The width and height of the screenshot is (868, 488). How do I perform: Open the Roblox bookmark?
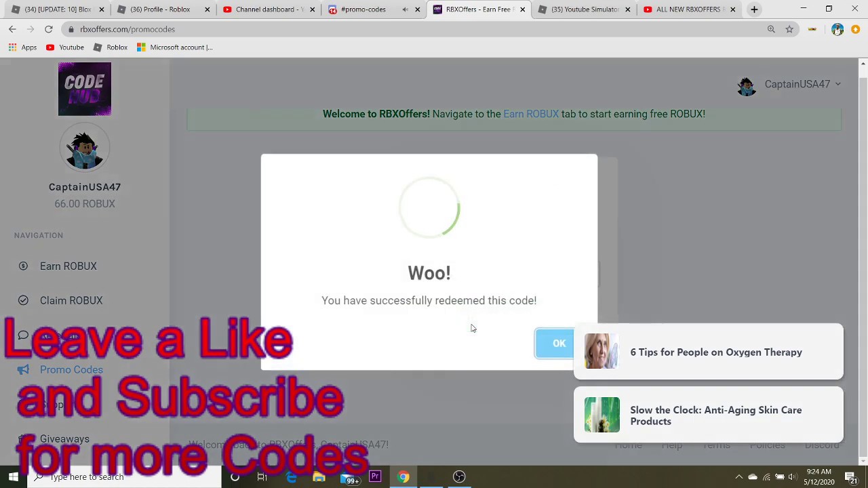(x=111, y=47)
